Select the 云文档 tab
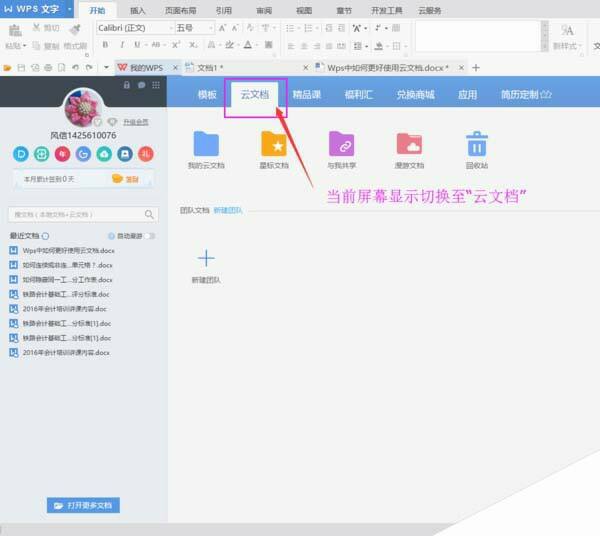The height and width of the screenshot is (536, 600). pyautogui.click(x=254, y=94)
